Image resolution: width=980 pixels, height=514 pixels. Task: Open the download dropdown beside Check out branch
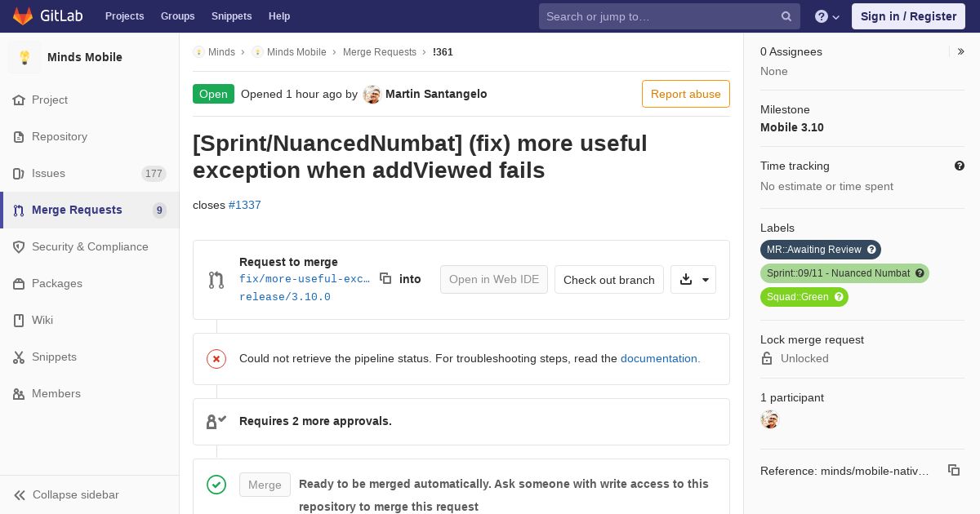(693, 279)
